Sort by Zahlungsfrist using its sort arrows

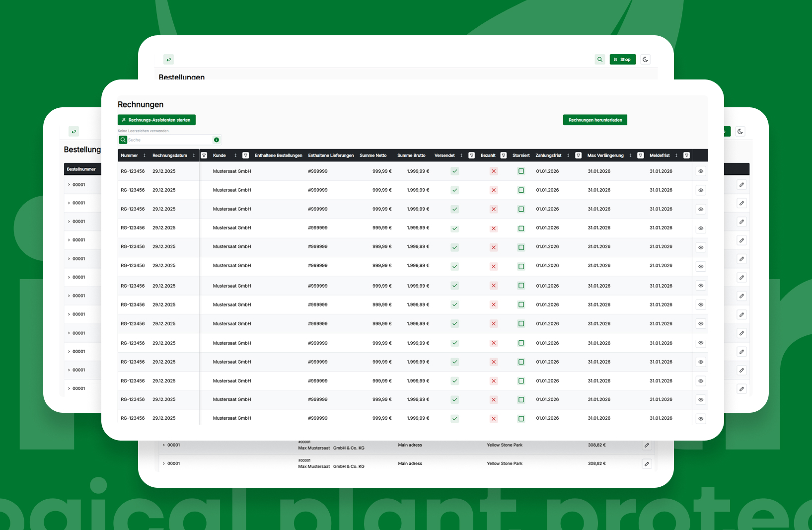pos(568,155)
